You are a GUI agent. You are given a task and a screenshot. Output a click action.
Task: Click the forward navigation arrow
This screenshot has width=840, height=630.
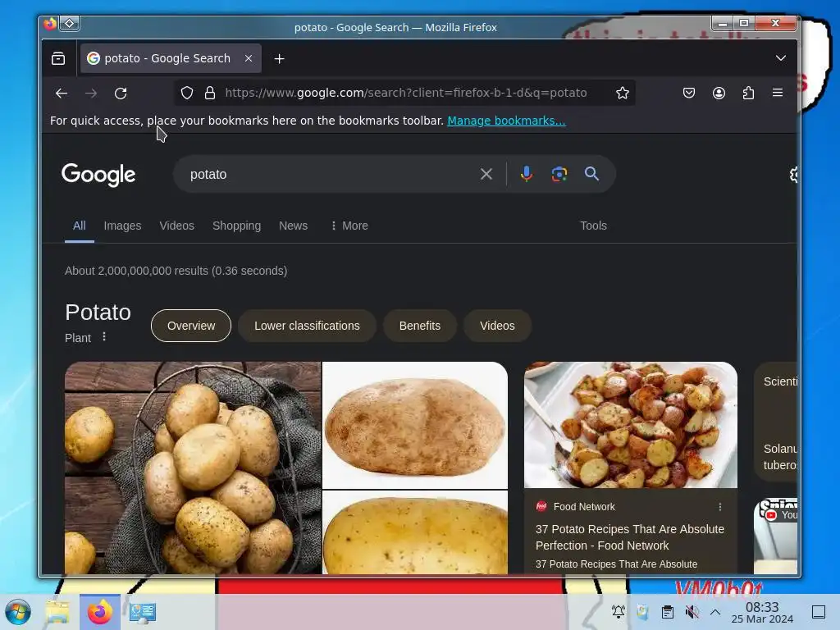coord(91,94)
